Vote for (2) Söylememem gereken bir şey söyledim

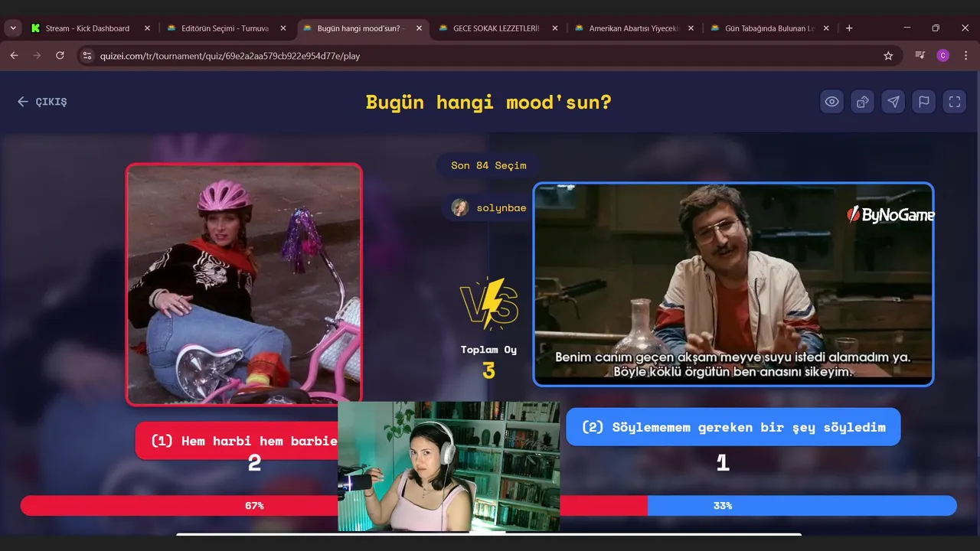733,427
